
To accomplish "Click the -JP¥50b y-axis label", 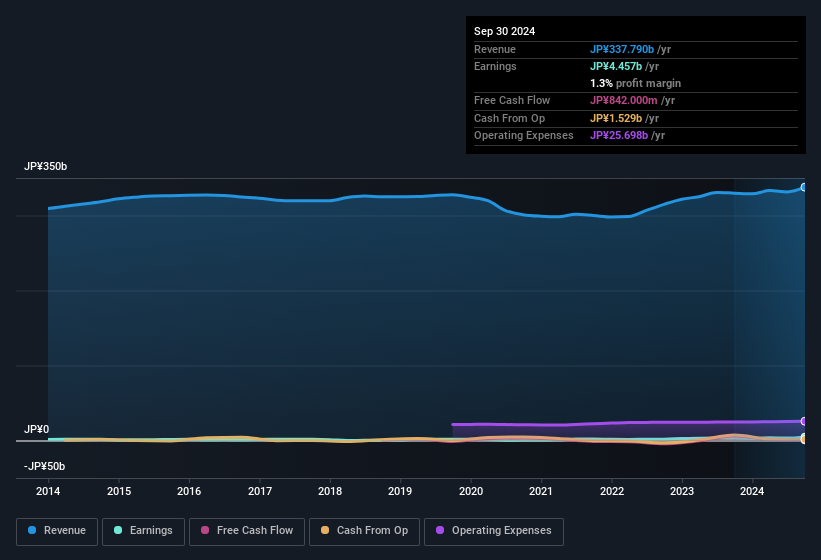I will [x=45, y=466].
